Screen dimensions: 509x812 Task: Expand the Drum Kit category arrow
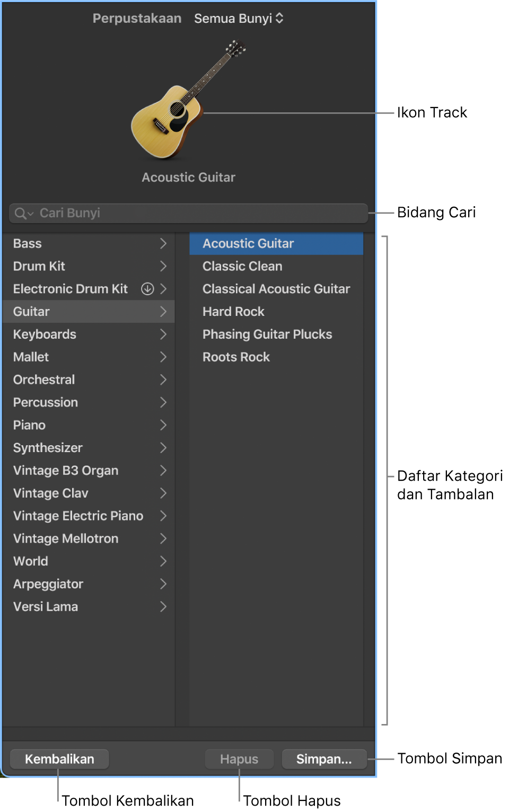pyautogui.click(x=163, y=267)
